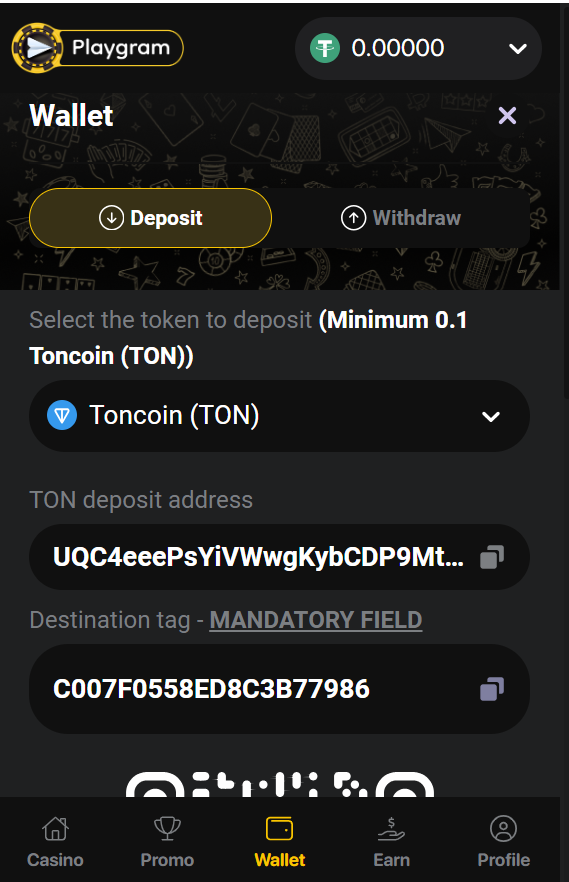The height and width of the screenshot is (882, 569).
Task: Click the Playgram brand label
Action: point(121,48)
